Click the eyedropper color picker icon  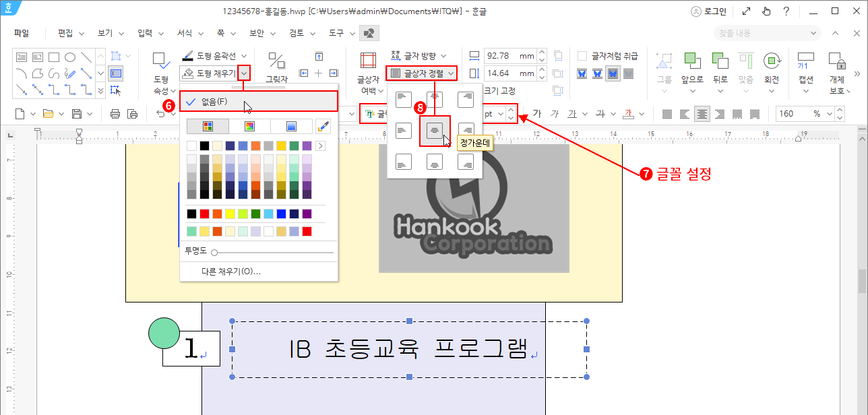[x=323, y=126]
